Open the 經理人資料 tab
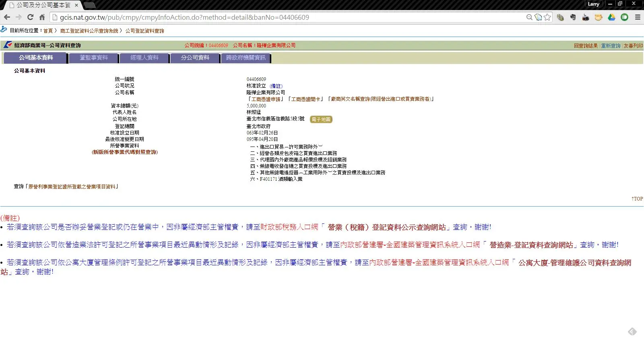The image size is (644, 343). (144, 58)
